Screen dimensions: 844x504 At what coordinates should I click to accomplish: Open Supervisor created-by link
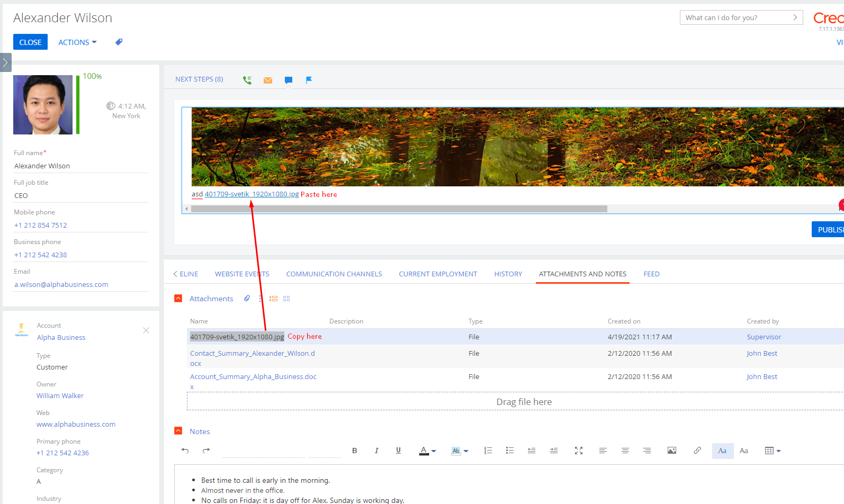tap(764, 337)
